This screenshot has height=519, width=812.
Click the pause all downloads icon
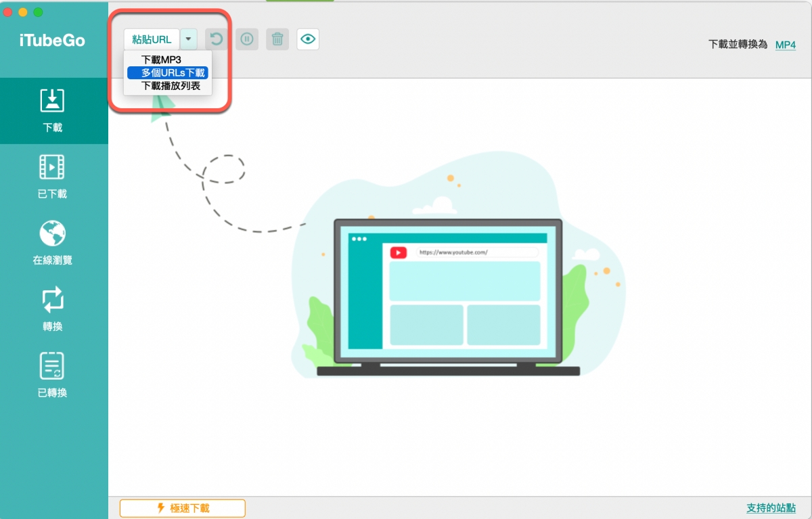[x=247, y=39]
